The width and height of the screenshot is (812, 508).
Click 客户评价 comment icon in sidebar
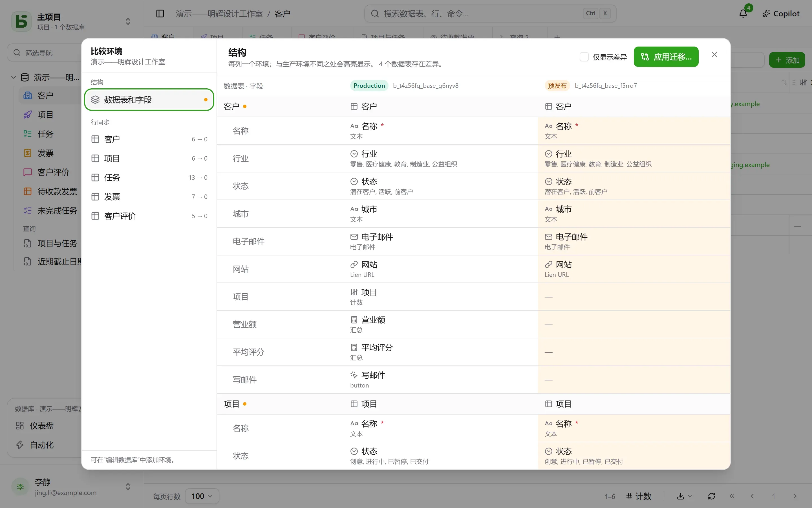(28, 172)
